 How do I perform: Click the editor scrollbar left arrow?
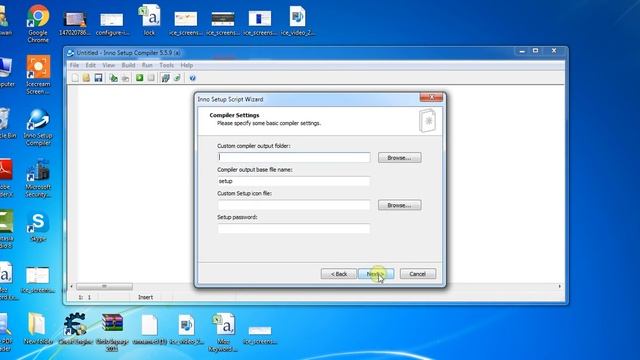click(72, 286)
